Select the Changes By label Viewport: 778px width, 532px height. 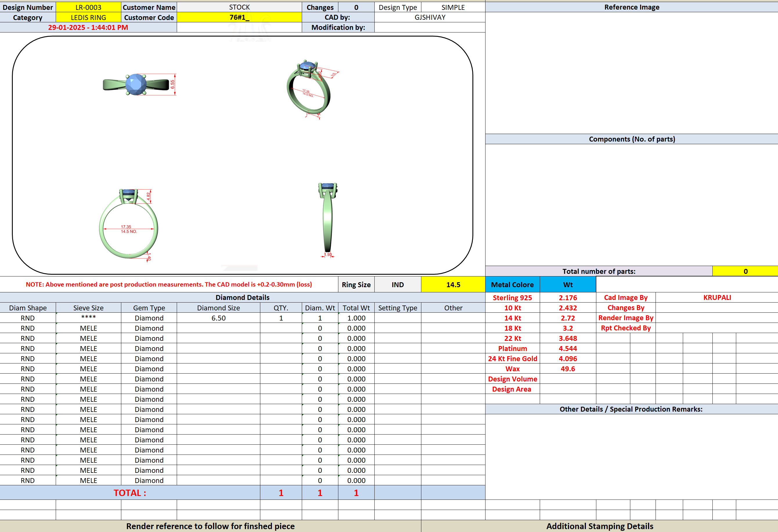[x=626, y=308]
